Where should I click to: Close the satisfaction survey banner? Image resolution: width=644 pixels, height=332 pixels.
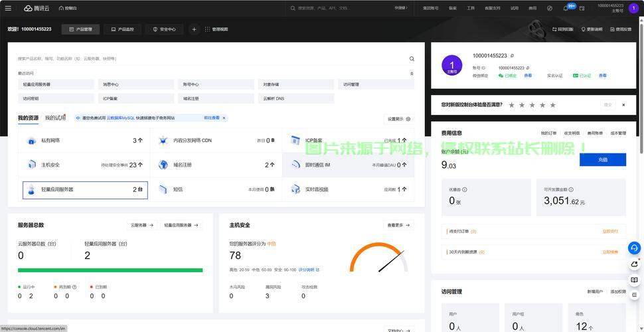pyautogui.click(x=623, y=105)
